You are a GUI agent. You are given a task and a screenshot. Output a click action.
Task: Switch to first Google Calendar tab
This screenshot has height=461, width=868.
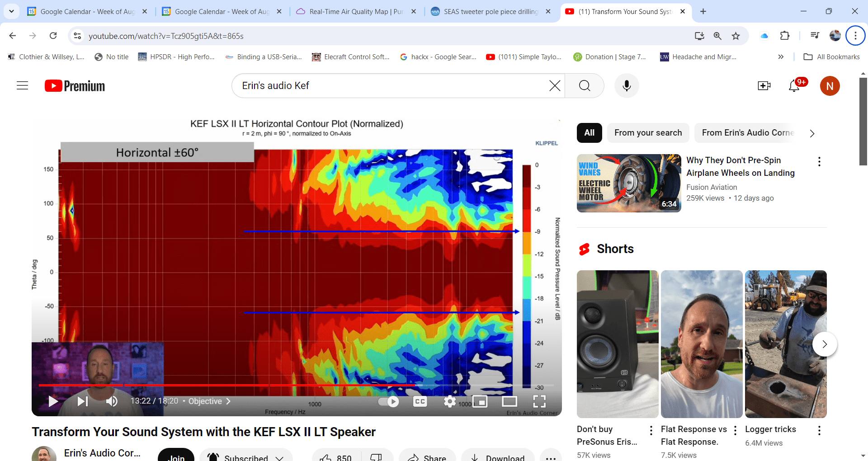[87, 11]
